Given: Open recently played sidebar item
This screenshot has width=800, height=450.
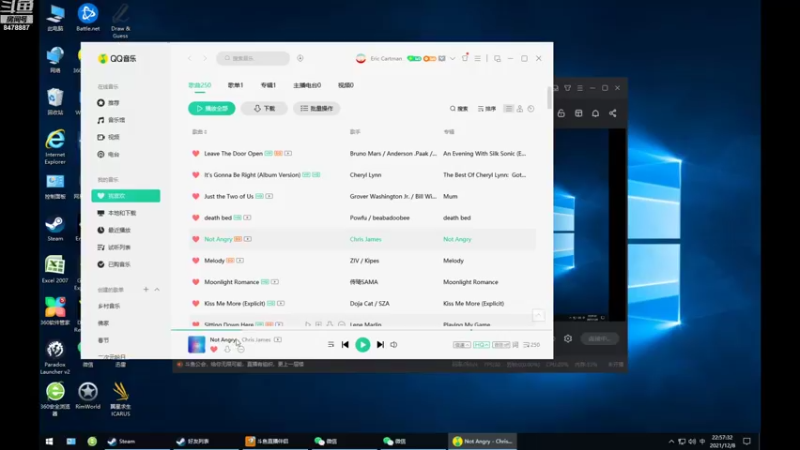Looking at the screenshot, I should [126, 231].
